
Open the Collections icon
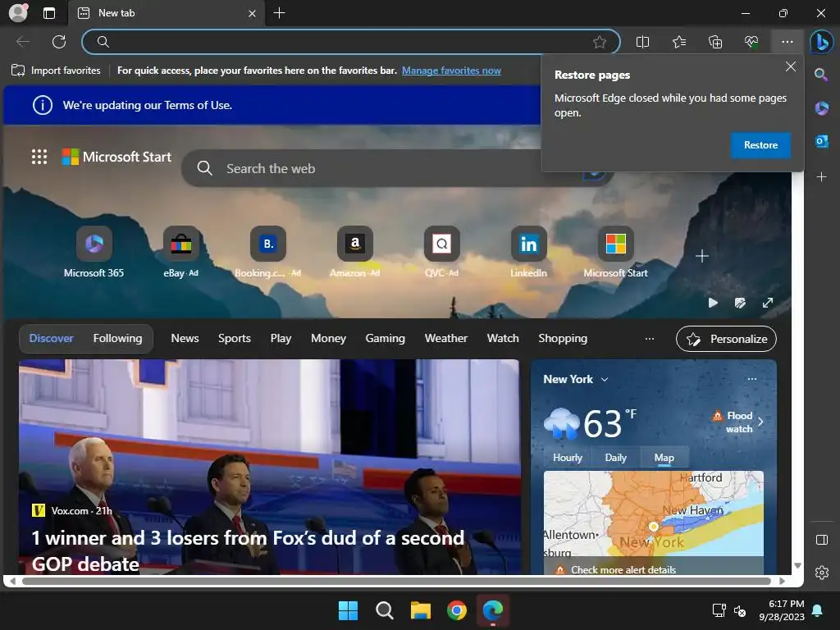coord(715,42)
